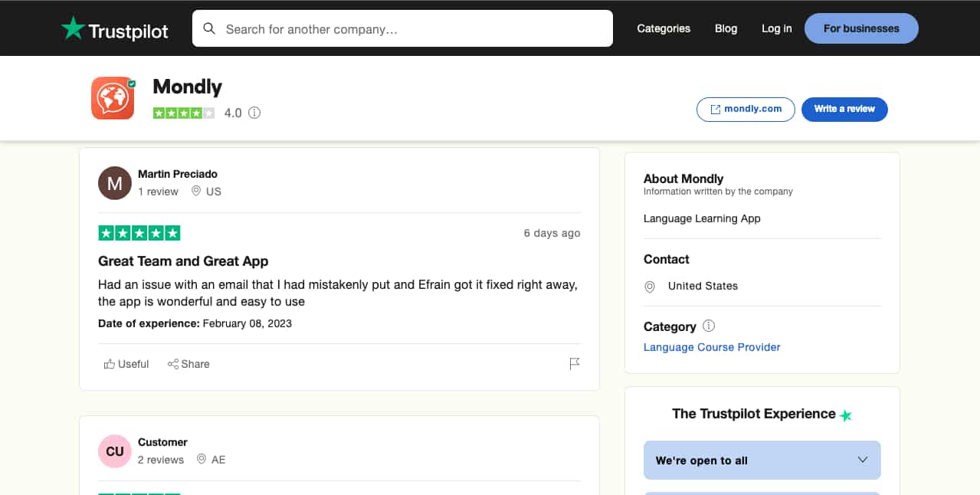
Task: Click "2 reviews" under Customer
Action: [161, 460]
